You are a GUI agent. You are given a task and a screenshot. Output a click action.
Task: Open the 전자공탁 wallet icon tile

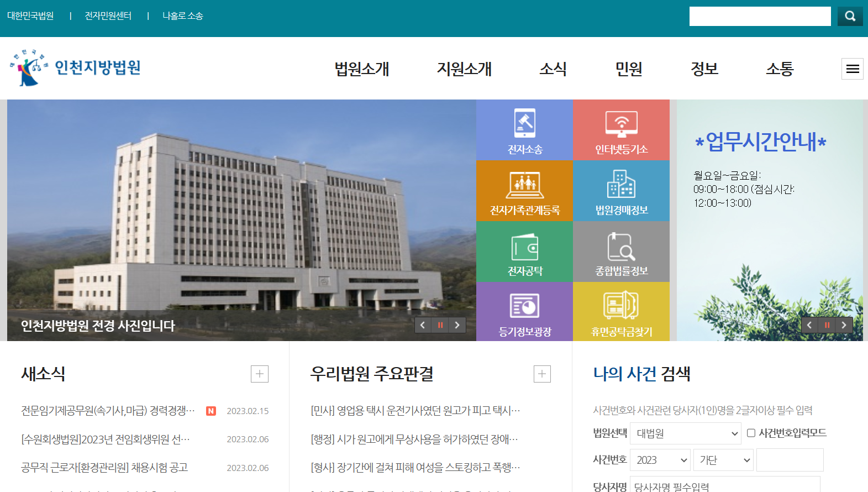coord(524,252)
